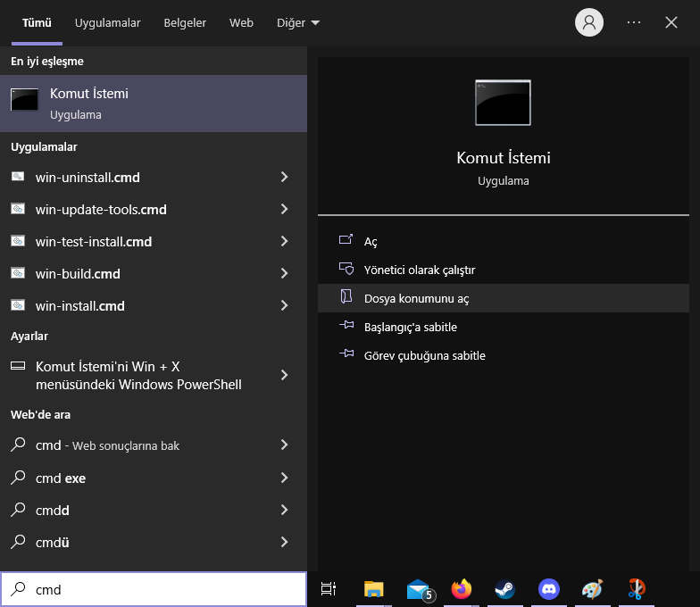Launch Steam from the taskbar
Image resolution: width=700 pixels, height=607 pixels.
504,589
